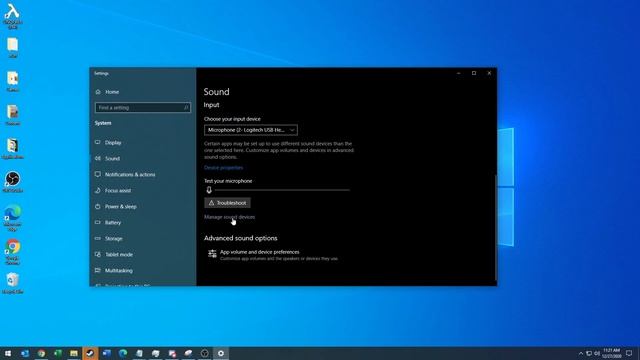Viewport: 640px width, 360px height.
Task: Choose Tablet mode in sidebar
Action: 118,254
